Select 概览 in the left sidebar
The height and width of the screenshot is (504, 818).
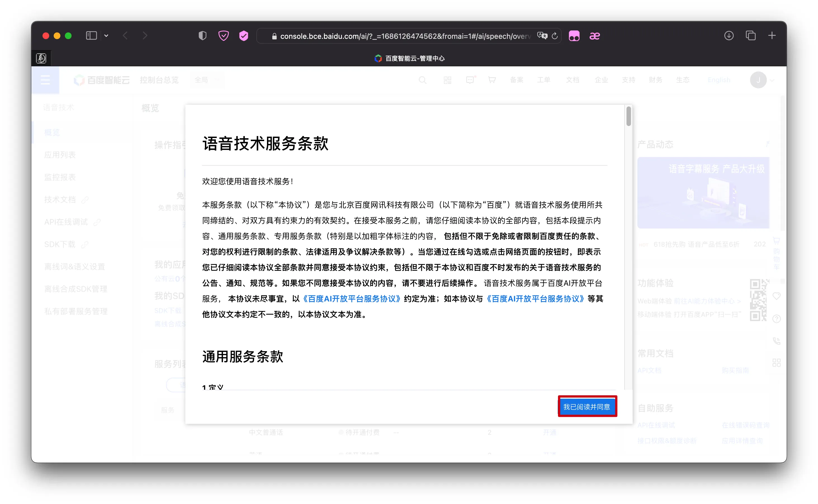52,132
